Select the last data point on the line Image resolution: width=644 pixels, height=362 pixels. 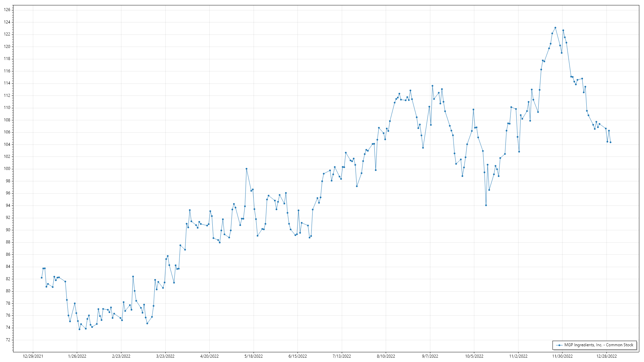(610, 142)
